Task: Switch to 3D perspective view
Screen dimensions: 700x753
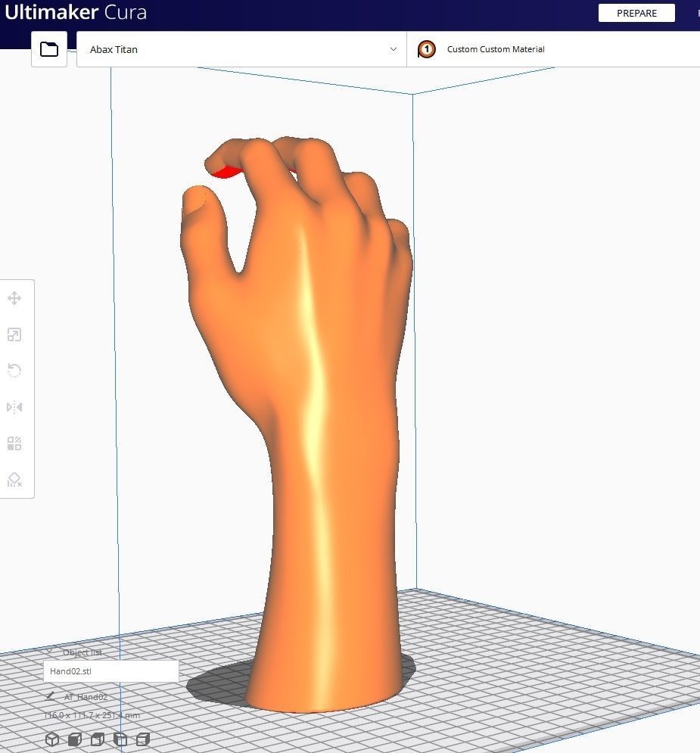Action: 52,739
